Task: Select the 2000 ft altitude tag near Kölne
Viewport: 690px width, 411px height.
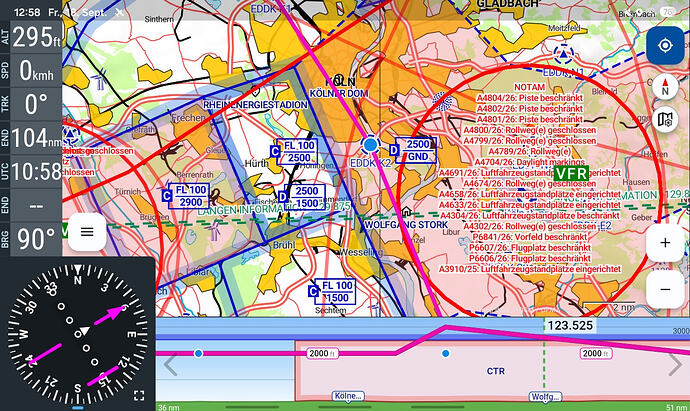Action: (x=323, y=353)
